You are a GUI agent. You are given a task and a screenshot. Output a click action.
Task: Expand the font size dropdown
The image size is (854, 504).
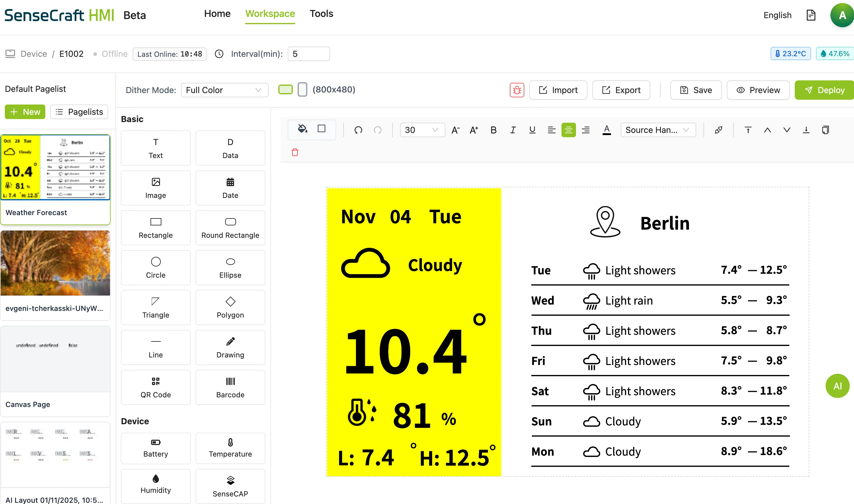(422, 130)
